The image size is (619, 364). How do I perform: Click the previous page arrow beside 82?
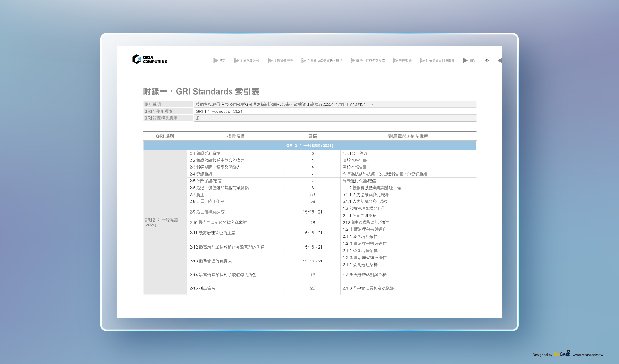(x=500, y=60)
